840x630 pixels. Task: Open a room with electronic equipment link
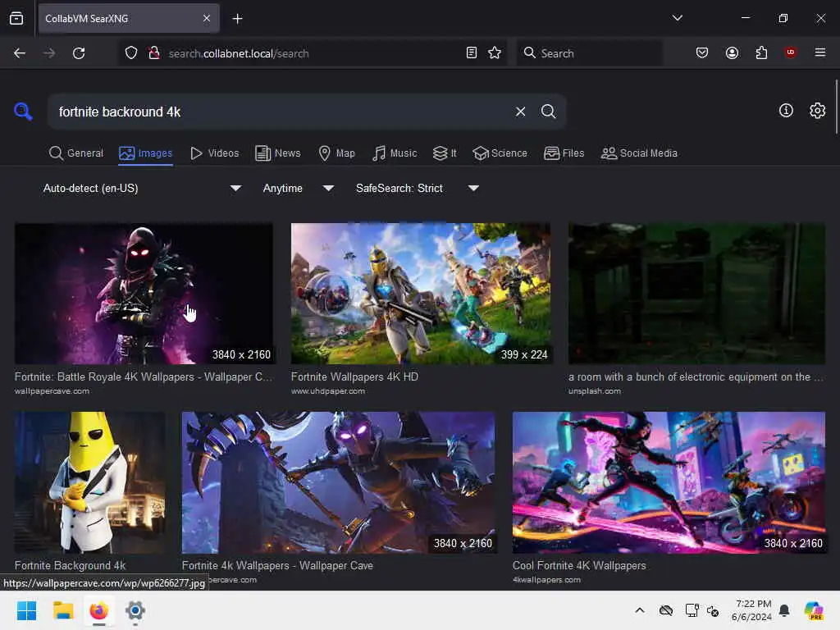pyautogui.click(x=696, y=377)
